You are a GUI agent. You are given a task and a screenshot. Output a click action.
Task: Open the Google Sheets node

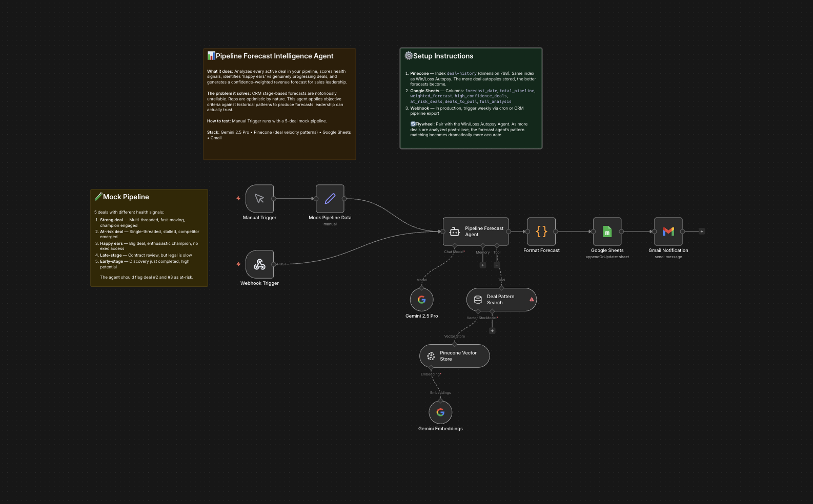coord(607,232)
